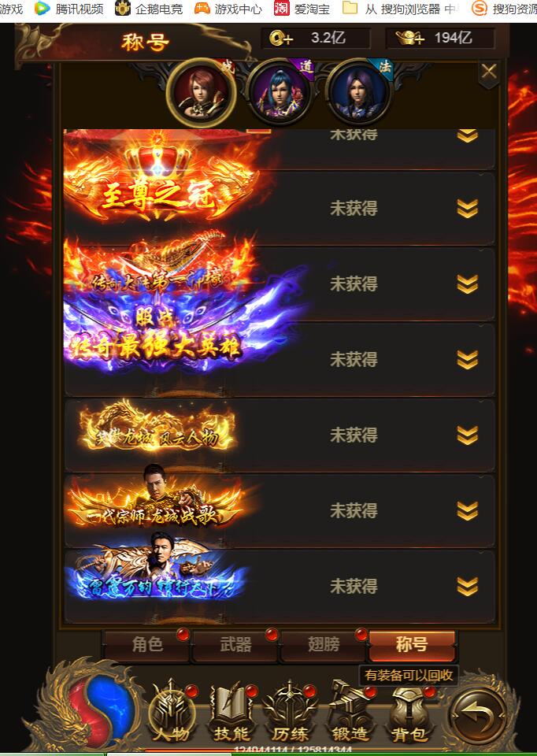Open the 历练 training icon
The width and height of the screenshot is (537, 756).
click(x=290, y=713)
